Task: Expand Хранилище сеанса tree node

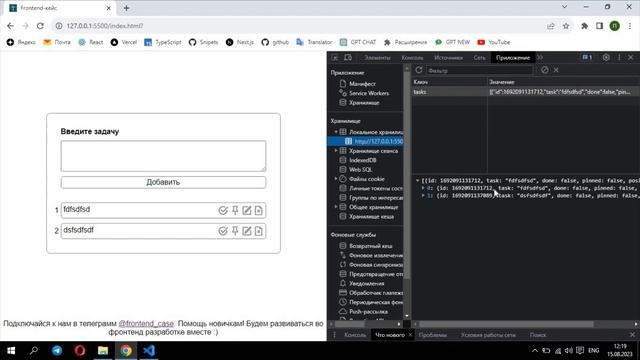Action: 336,151
